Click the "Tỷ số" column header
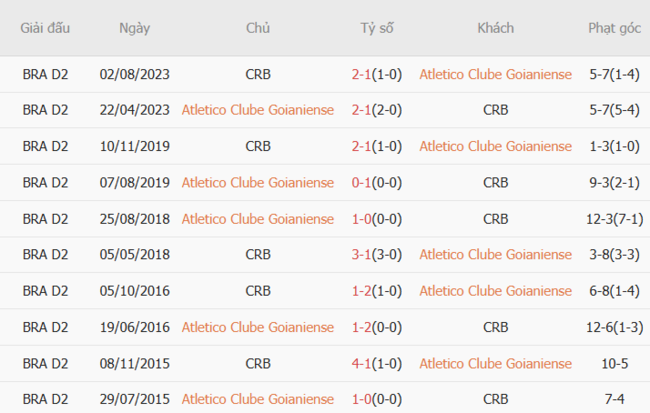 coord(377,28)
